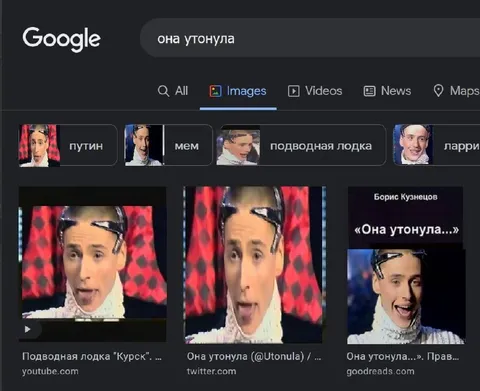Click the location pin icon beside Maps
This screenshot has width=480, height=391.
[x=438, y=91]
